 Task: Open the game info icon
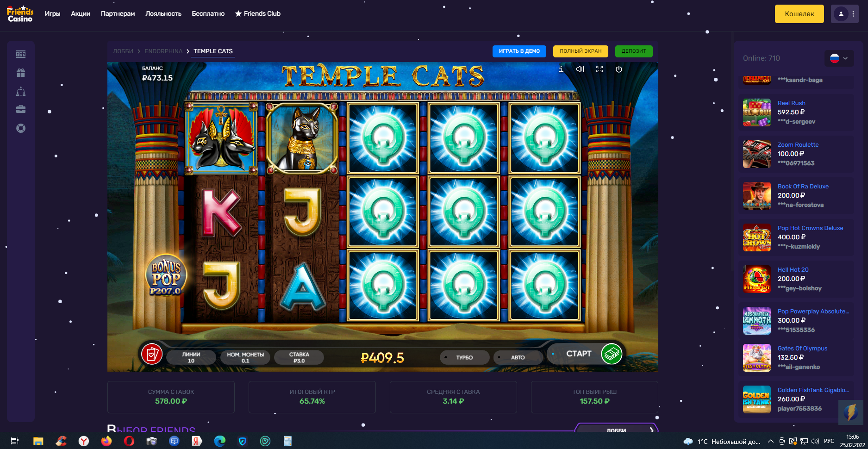561,69
